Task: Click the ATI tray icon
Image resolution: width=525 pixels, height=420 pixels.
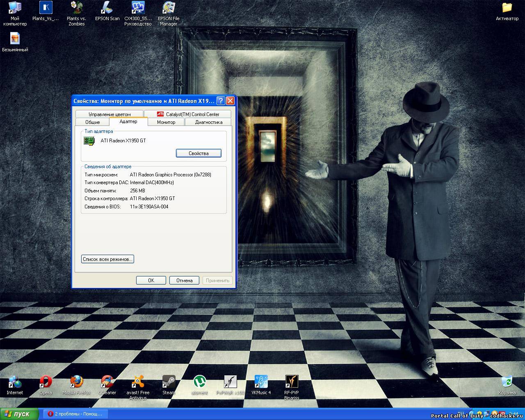Action: (x=502, y=413)
